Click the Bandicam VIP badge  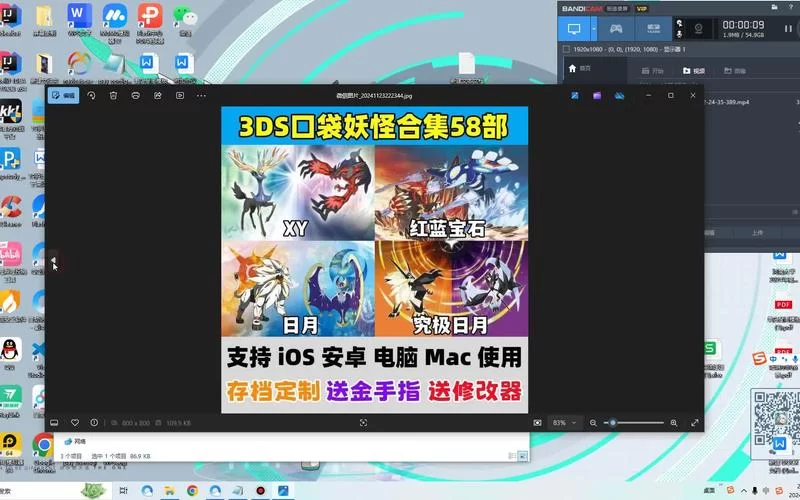pos(641,8)
